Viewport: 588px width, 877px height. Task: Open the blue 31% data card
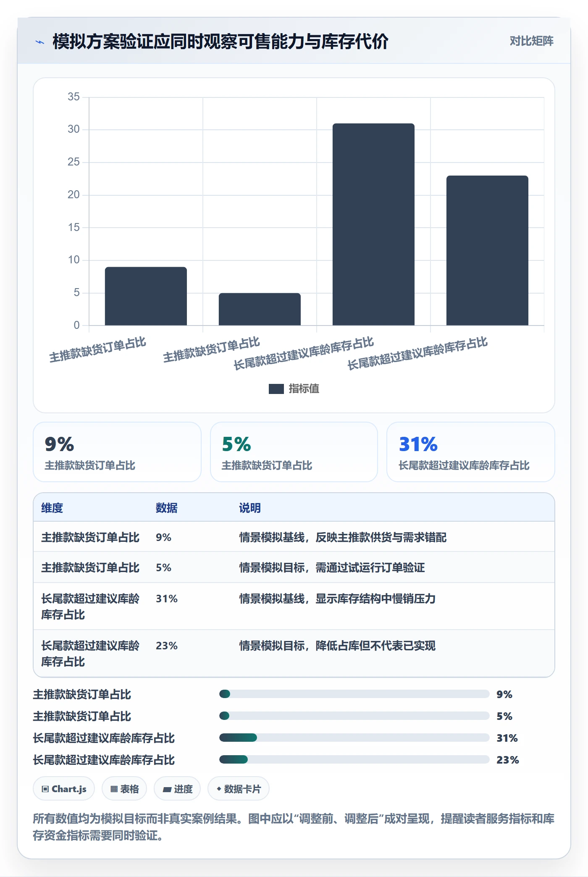471,452
